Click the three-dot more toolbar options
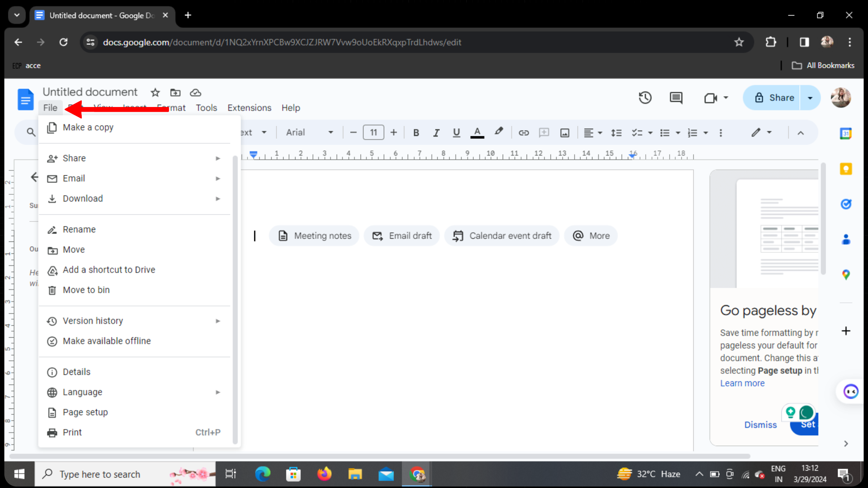This screenshot has height=488, width=868. pos(721,133)
